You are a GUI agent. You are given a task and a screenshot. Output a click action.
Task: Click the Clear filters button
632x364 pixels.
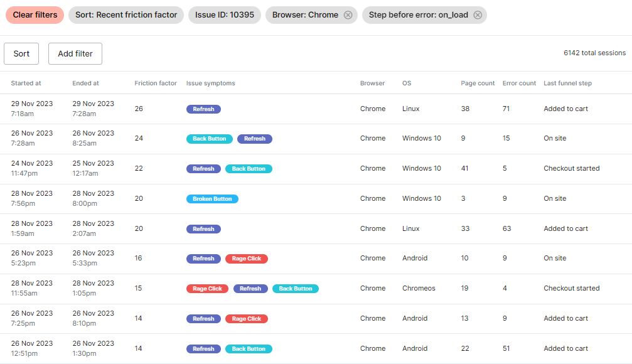click(35, 15)
